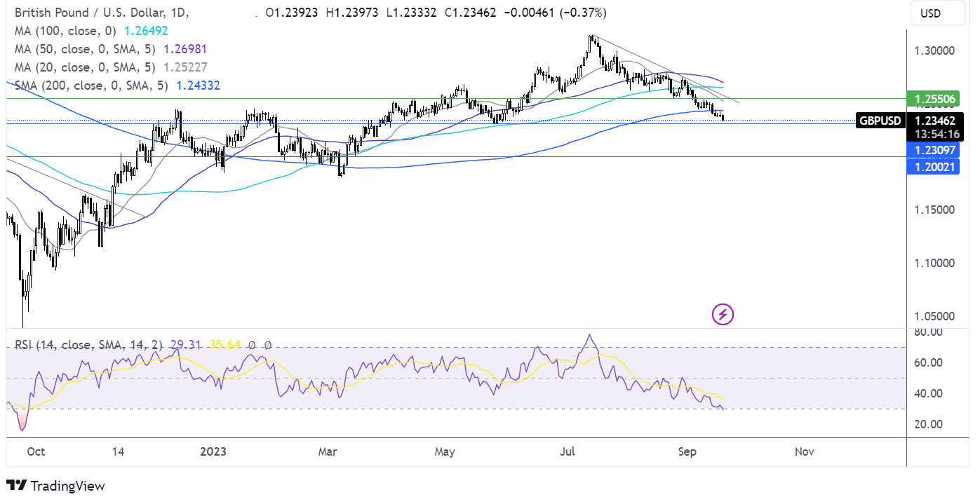Click the 1.05000 price axis label
980x504 pixels.
[936, 316]
